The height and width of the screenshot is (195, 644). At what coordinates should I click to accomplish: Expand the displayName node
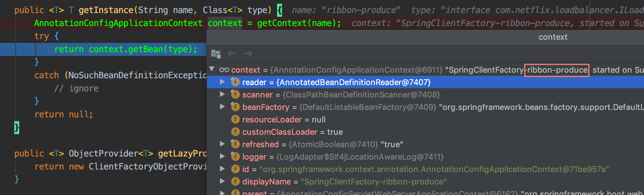(x=222, y=181)
